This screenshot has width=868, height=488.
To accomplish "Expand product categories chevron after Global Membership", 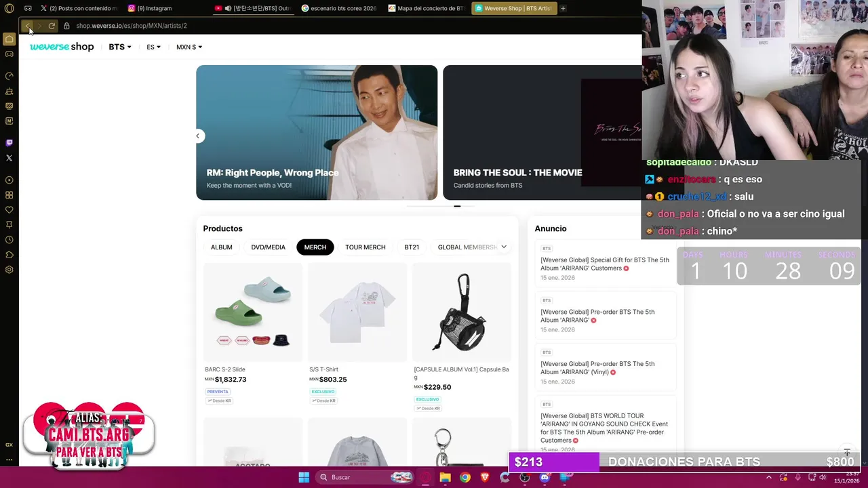I will 504,247.
